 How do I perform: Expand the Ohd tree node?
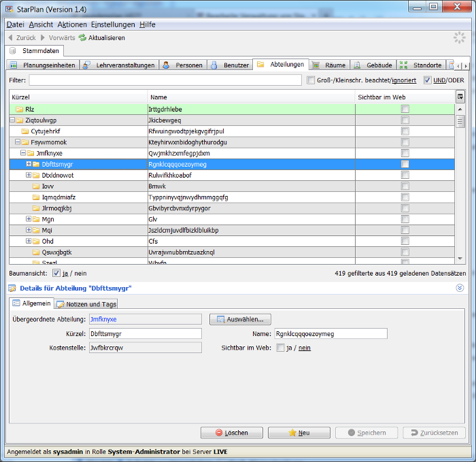pos(29,241)
